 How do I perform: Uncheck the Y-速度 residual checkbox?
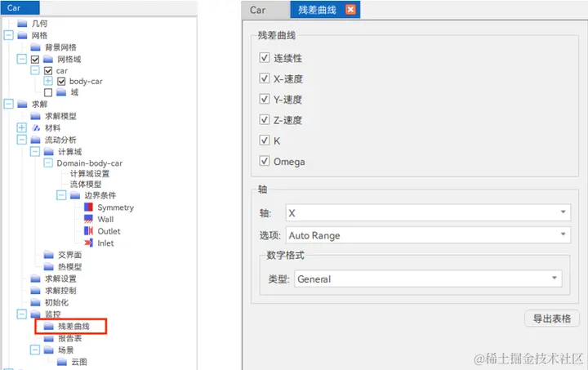pos(265,99)
